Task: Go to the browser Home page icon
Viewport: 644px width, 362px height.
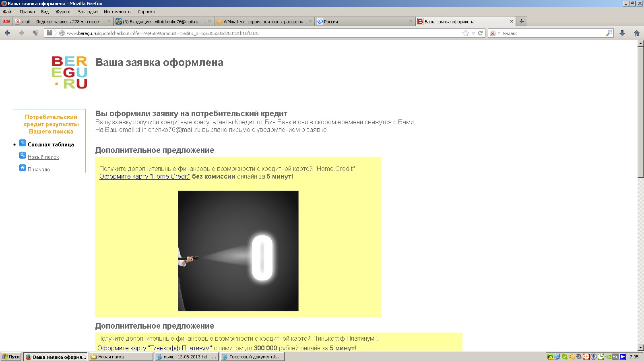Action: (x=637, y=33)
